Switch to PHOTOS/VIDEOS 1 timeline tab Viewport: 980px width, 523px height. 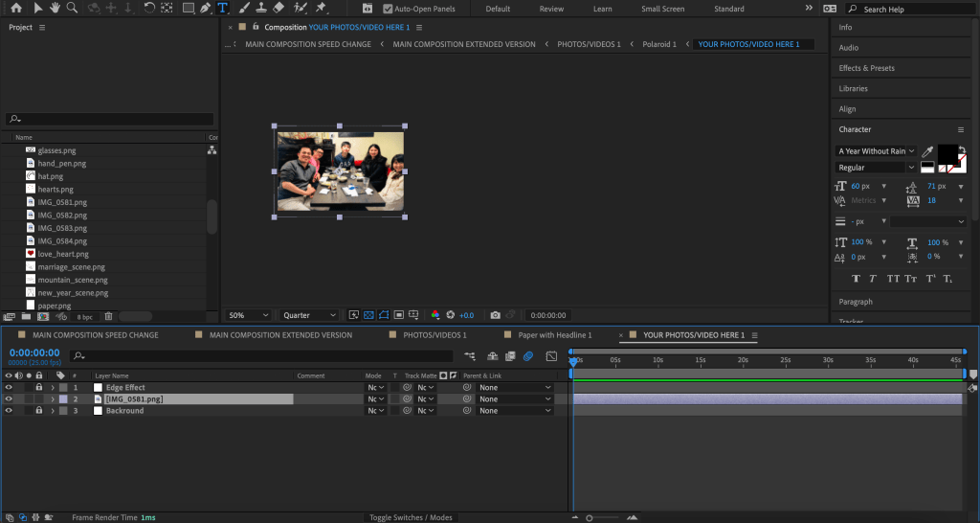(434, 335)
